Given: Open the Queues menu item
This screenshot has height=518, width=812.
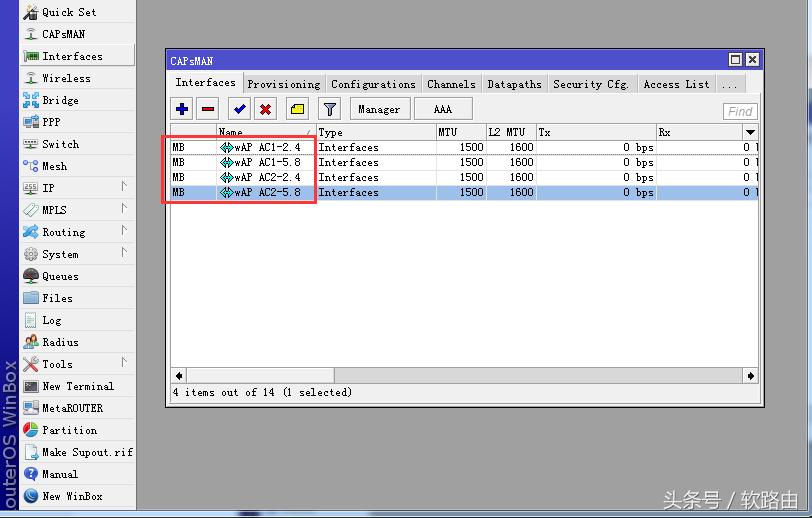Looking at the screenshot, I should click(x=78, y=276).
